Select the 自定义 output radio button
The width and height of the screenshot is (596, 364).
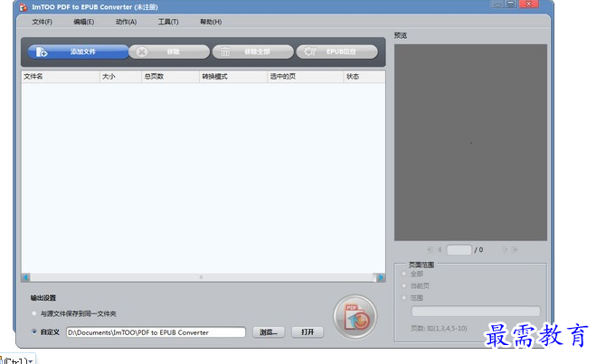(34, 331)
